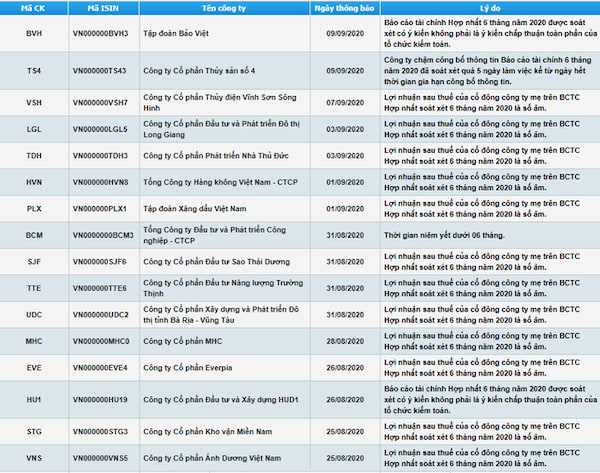Select stock code STG
The image size is (600, 473).
point(34,431)
